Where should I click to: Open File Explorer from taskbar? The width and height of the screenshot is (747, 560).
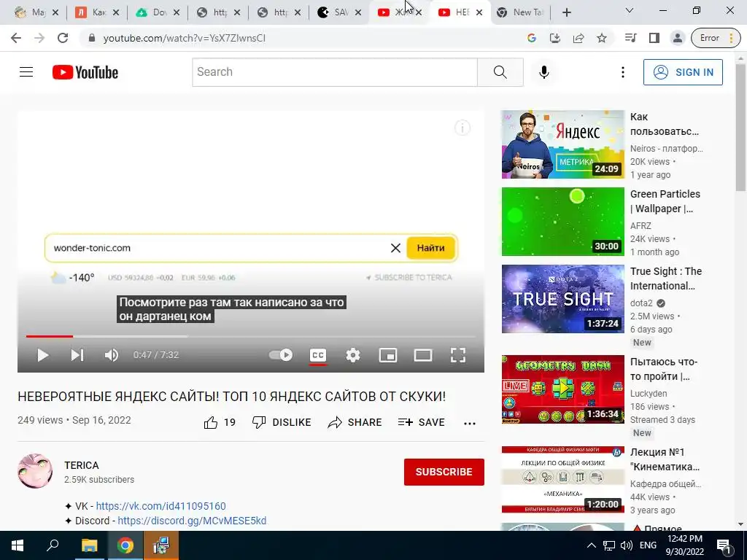click(x=89, y=545)
